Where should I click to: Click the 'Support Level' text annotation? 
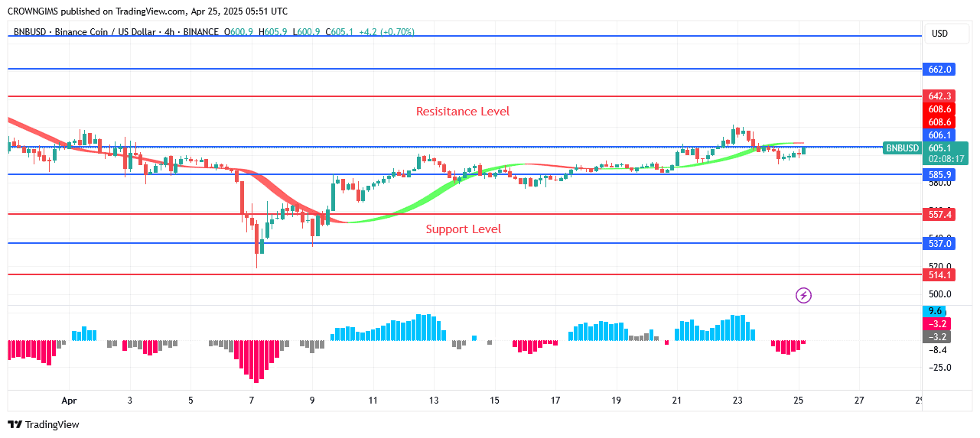click(x=463, y=229)
